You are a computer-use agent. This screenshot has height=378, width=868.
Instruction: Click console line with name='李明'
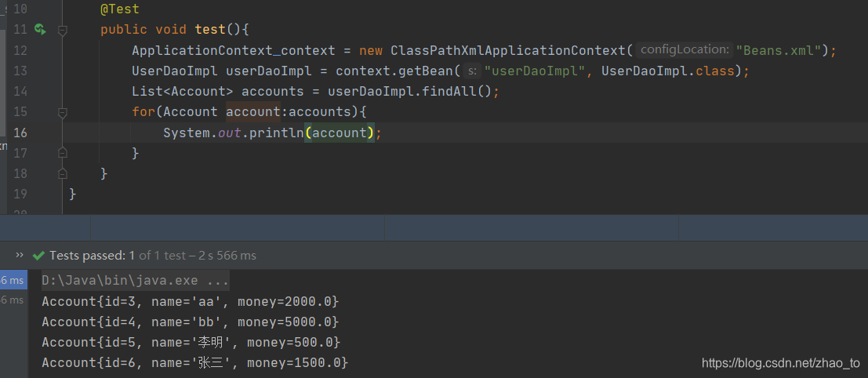click(x=191, y=343)
